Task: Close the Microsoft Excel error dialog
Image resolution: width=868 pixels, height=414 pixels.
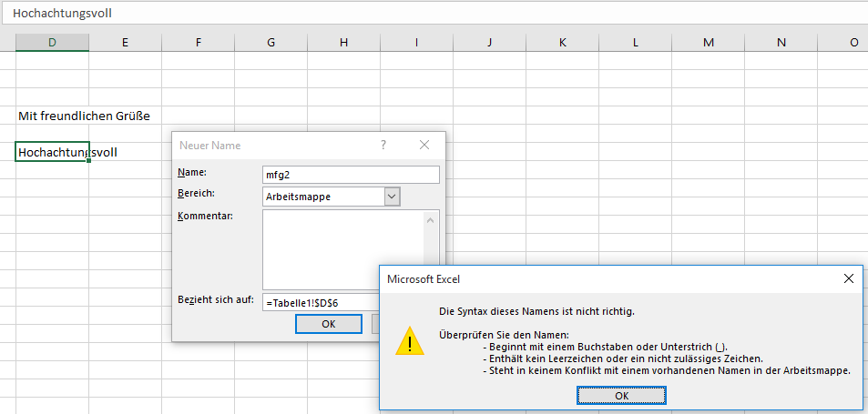Action: (x=848, y=279)
